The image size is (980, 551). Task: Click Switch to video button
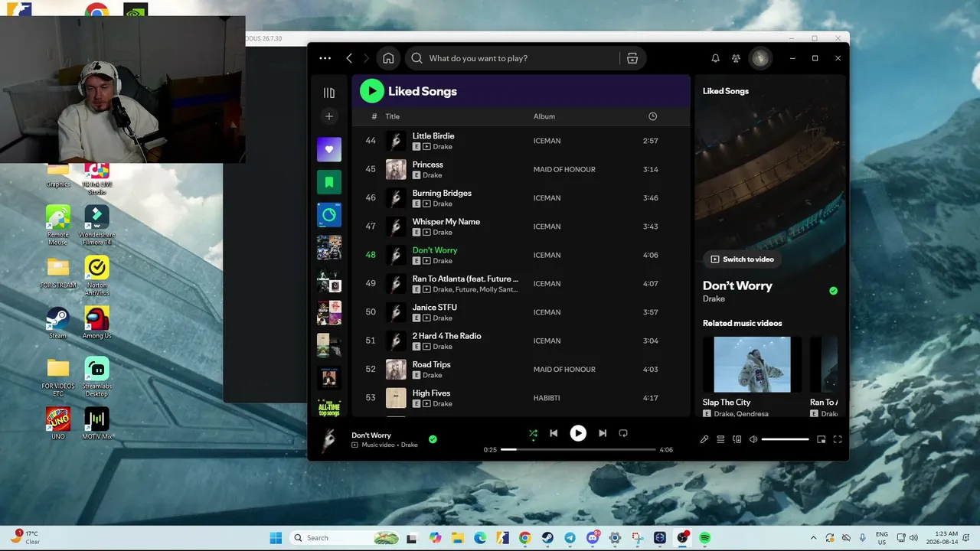pyautogui.click(x=742, y=259)
